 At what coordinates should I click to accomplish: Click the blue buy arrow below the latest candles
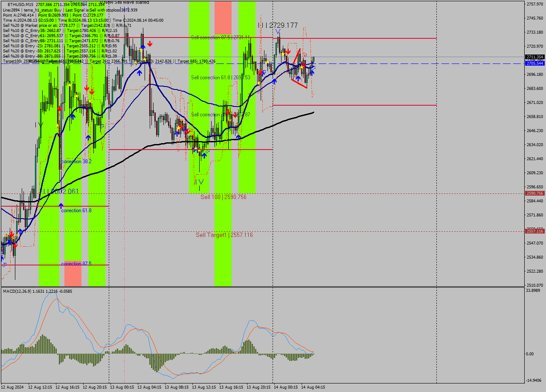pyautogui.click(x=312, y=72)
